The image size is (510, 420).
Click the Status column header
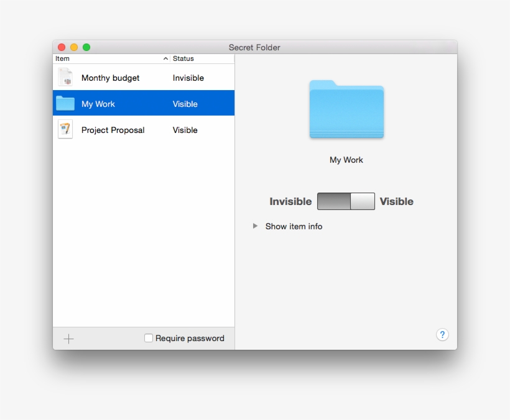pos(185,58)
